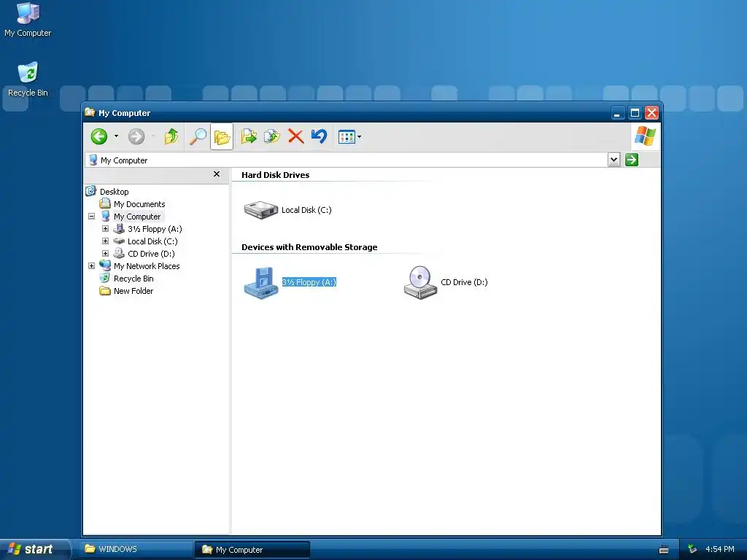The width and height of the screenshot is (747, 560).
Task: Select 3½ Floppy (A:) in folder tree
Action: [155, 228]
